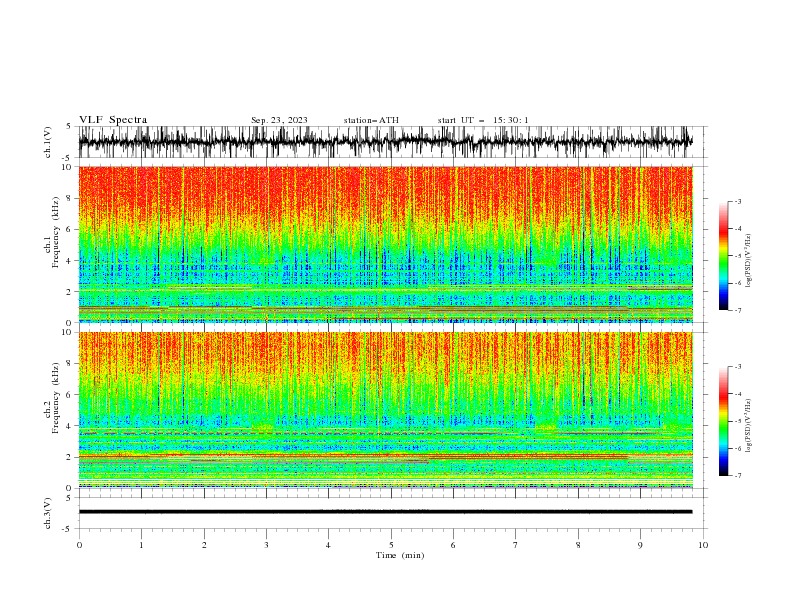This screenshot has height=612, width=792.
Task: Click the "6" kHz tick on ch.1 frequency axis
Action: [70, 229]
